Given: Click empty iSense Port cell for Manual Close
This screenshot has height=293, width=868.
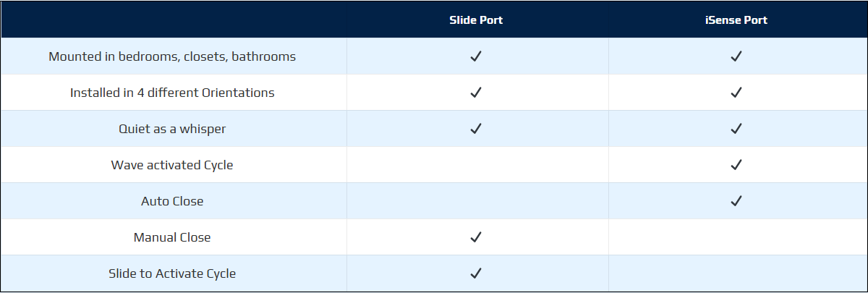Looking at the screenshot, I should (x=736, y=237).
